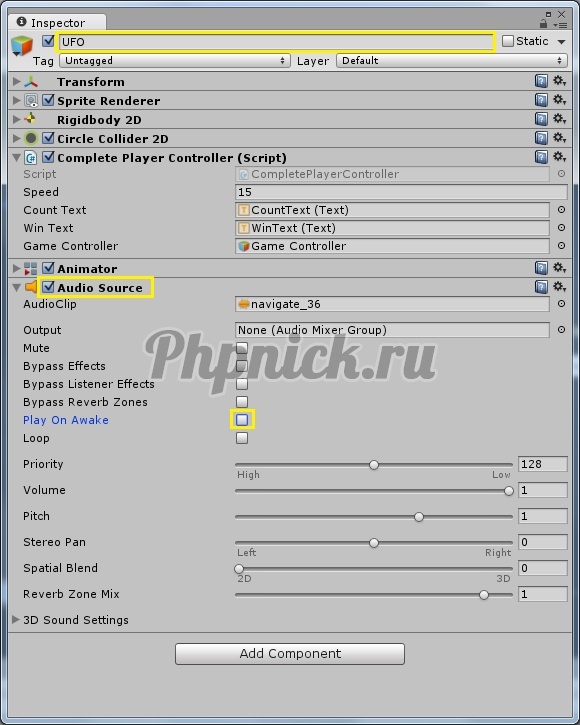This screenshot has width=580, height=725.
Task: Open object picker next to Win Text
Action: coord(561,227)
